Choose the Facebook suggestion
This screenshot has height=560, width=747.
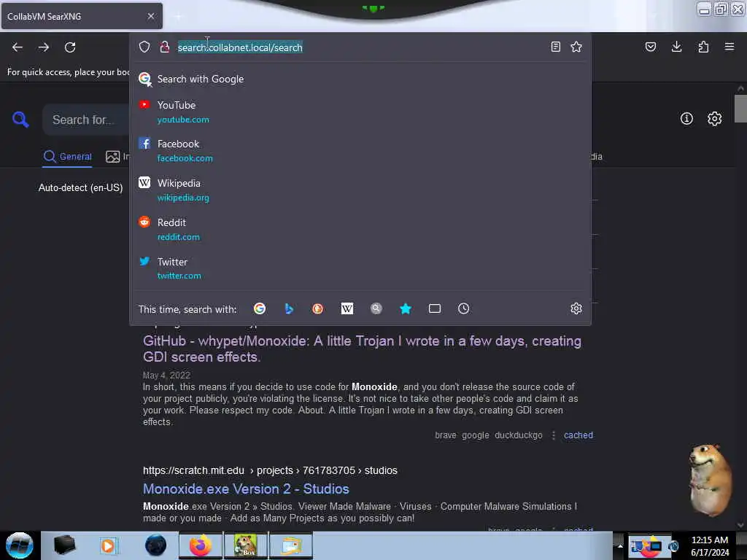click(x=360, y=150)
